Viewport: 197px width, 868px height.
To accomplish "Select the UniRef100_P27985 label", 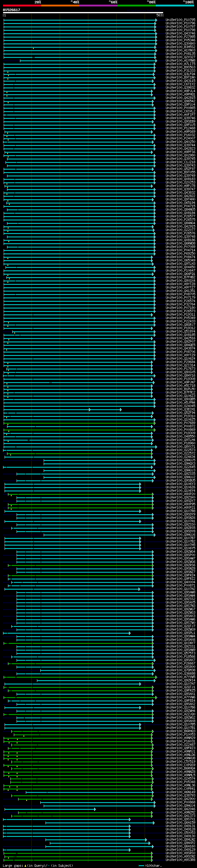I will pos(180,37).
